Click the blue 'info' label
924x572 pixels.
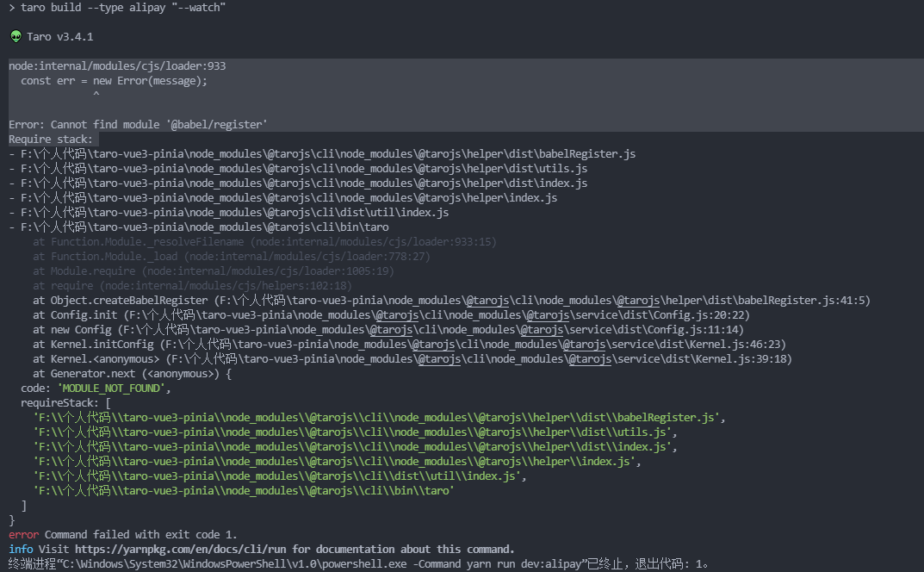(21, 549)
